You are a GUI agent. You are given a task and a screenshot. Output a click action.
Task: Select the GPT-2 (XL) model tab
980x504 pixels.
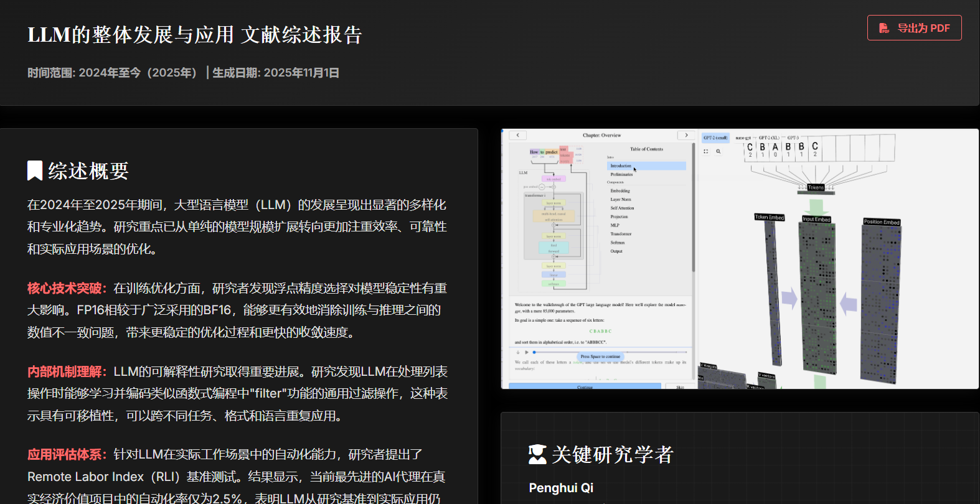pos(769,138)
